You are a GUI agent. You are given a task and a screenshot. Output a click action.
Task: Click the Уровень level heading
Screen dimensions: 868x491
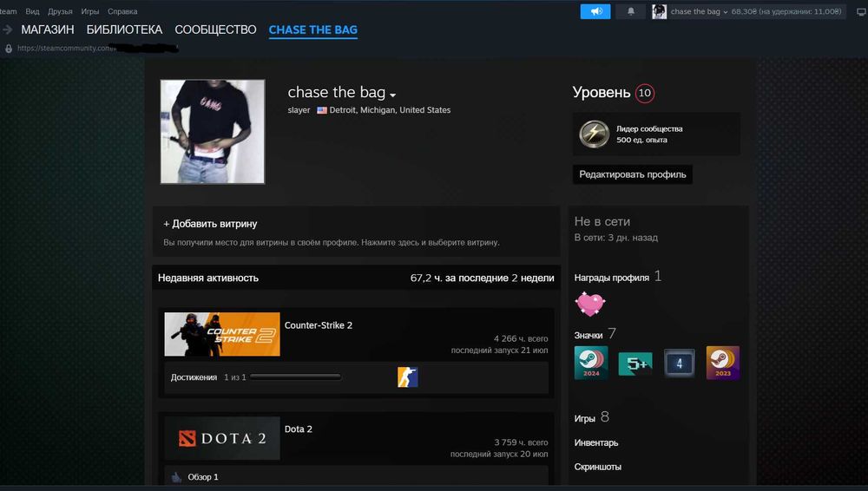point(602,93)
